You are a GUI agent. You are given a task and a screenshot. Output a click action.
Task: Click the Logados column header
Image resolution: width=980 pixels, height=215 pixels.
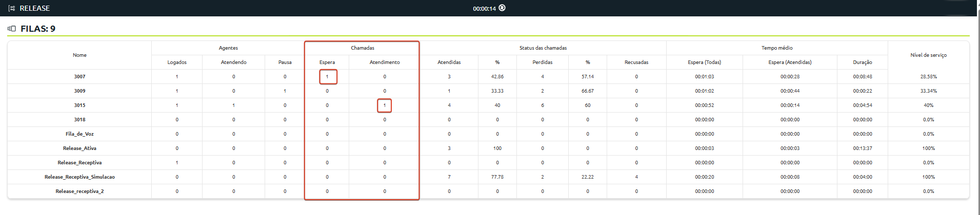(177, 62)
